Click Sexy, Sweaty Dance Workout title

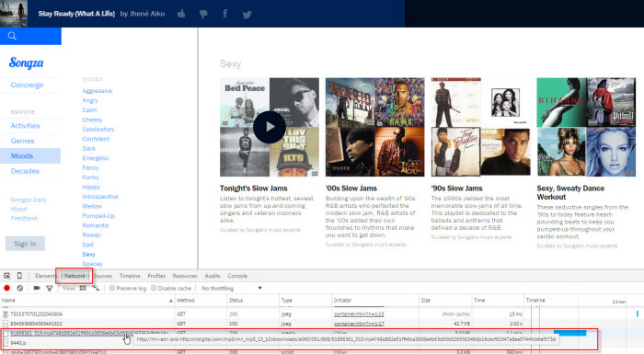570,192
